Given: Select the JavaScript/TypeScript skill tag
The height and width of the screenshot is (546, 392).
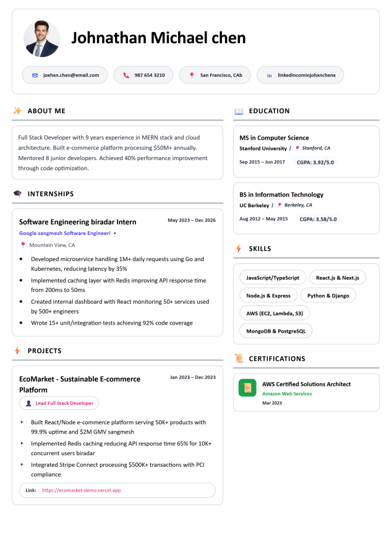Looking at the screenshot, I should point(272,278).
